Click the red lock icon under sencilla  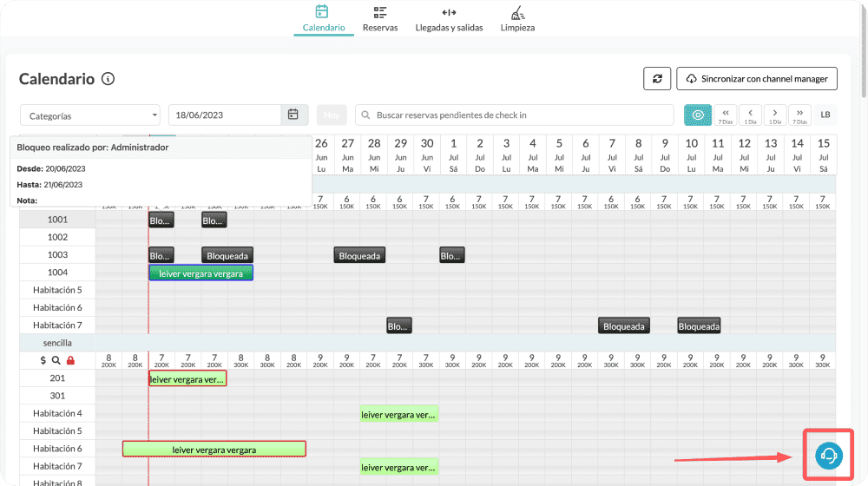coord(71,360)
